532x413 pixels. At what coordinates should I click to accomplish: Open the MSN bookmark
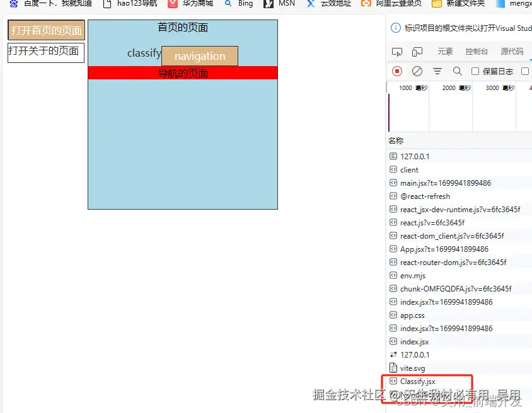click(279, 4)
